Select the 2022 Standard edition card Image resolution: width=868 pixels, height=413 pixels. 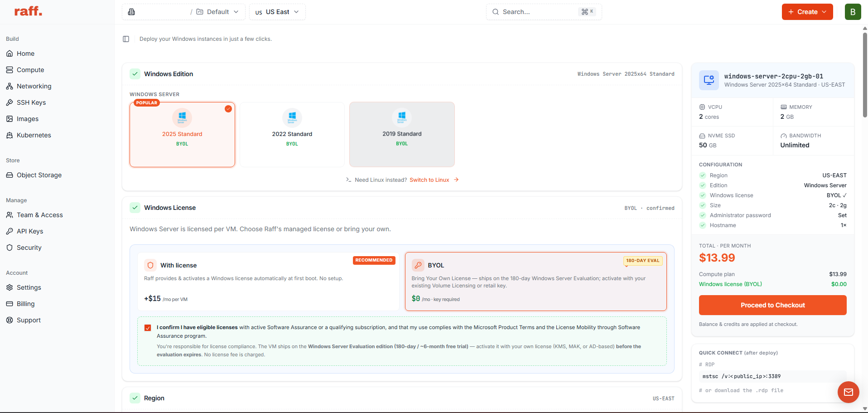(x=292, y=135)
